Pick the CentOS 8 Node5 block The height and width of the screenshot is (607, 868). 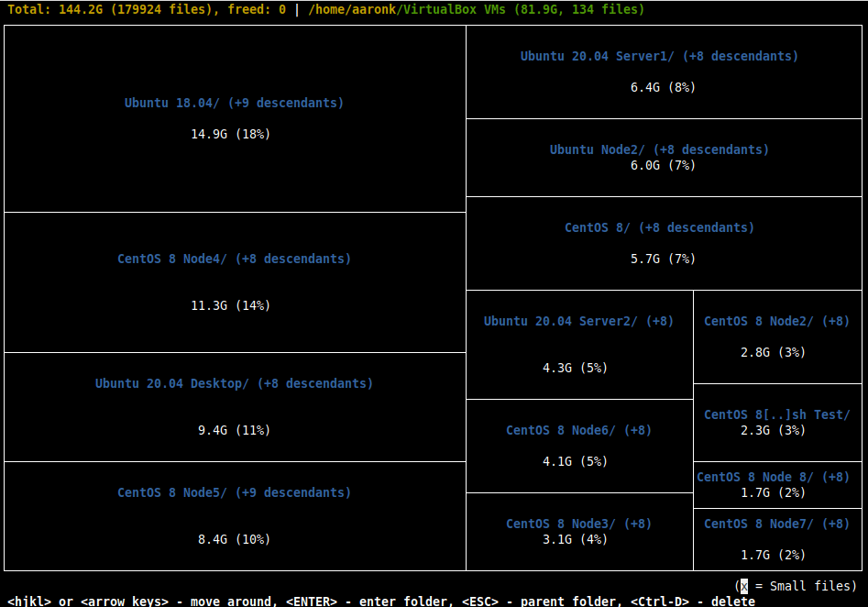234,516
